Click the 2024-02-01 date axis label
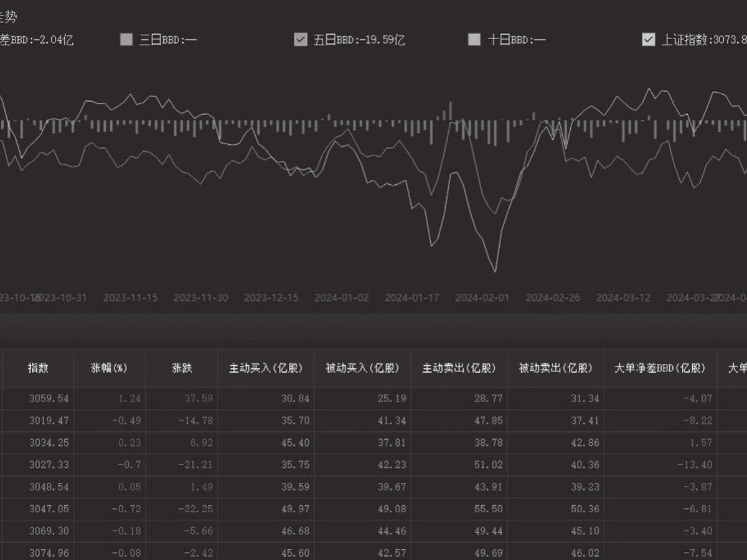Image resolution: width=747 pixels, height=560 pixels. point(482,297)
